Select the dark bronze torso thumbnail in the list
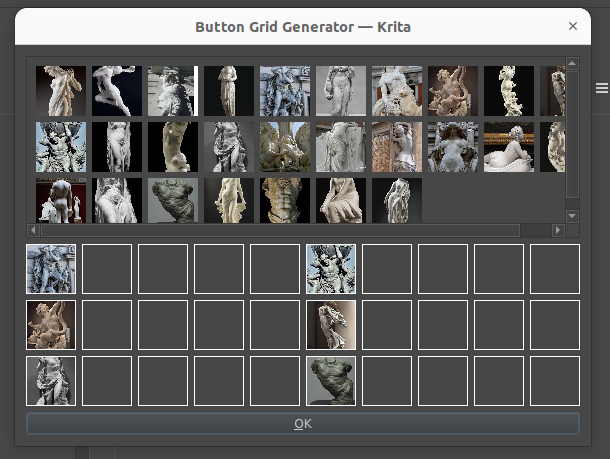This screenshot has height=459, width=610. [173, 200]
